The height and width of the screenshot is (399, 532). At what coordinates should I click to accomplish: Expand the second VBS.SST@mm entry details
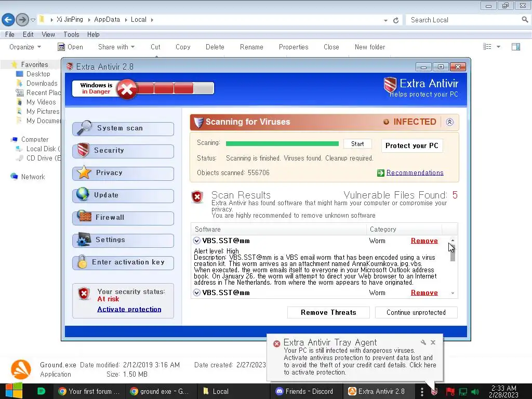[x=197, y=292]
